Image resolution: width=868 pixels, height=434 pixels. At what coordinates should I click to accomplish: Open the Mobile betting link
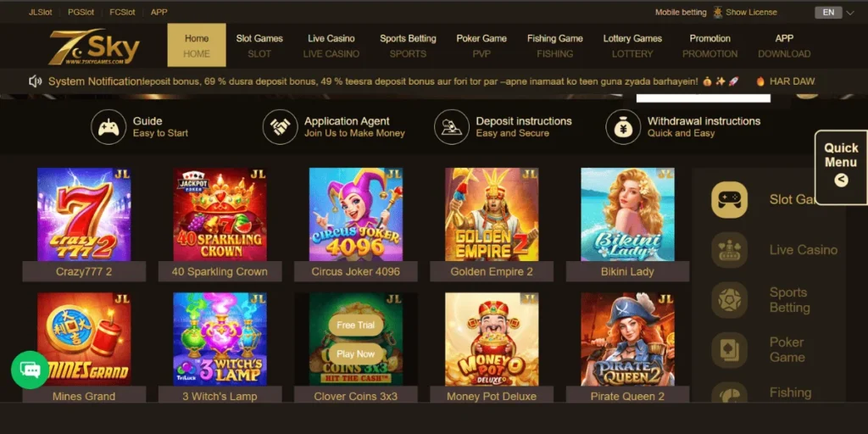tap(681, 12)
